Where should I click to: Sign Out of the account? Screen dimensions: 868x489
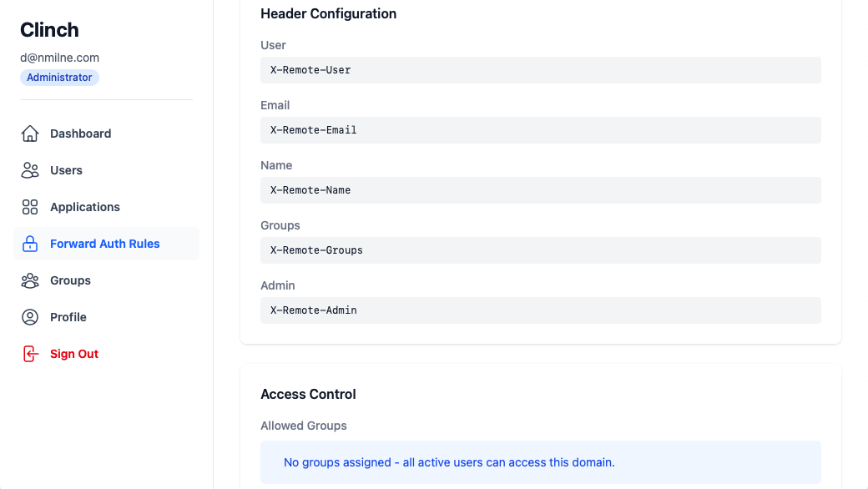click(74, 354)
